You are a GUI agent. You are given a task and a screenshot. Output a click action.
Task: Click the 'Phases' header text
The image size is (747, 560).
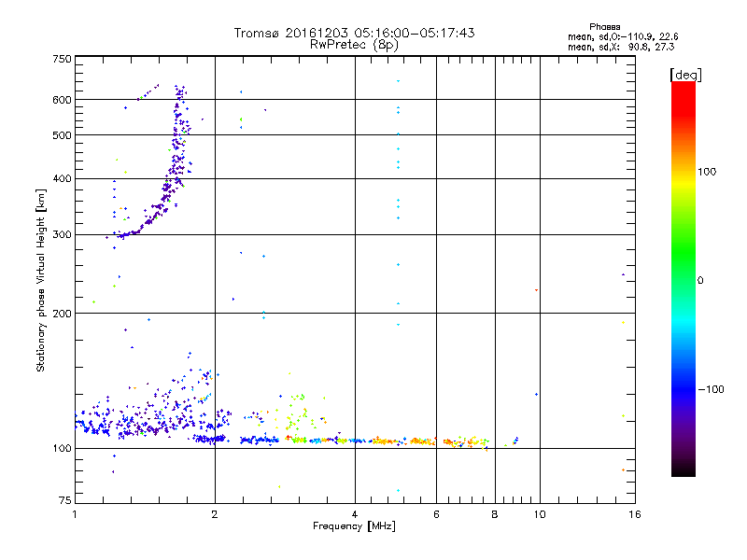coord(604,27)
